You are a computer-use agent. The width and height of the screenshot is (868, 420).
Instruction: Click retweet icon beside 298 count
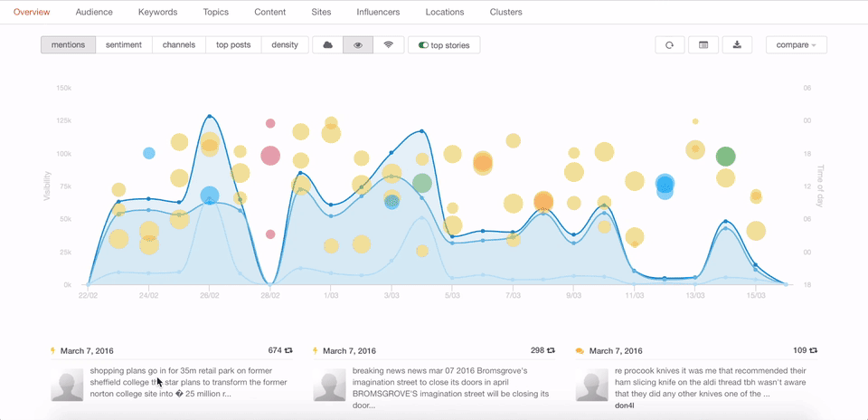click(551, 350)
